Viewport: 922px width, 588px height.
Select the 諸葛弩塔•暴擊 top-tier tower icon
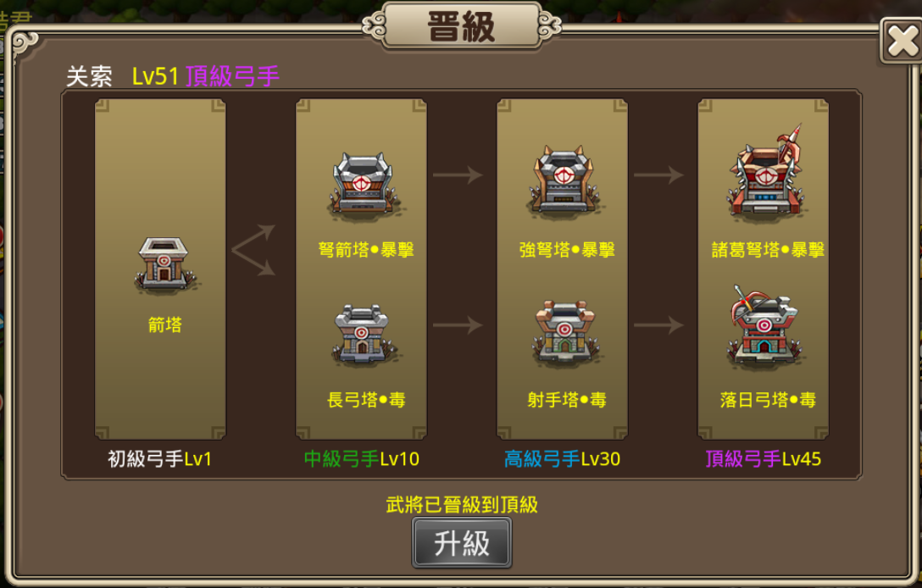point(764,172)
